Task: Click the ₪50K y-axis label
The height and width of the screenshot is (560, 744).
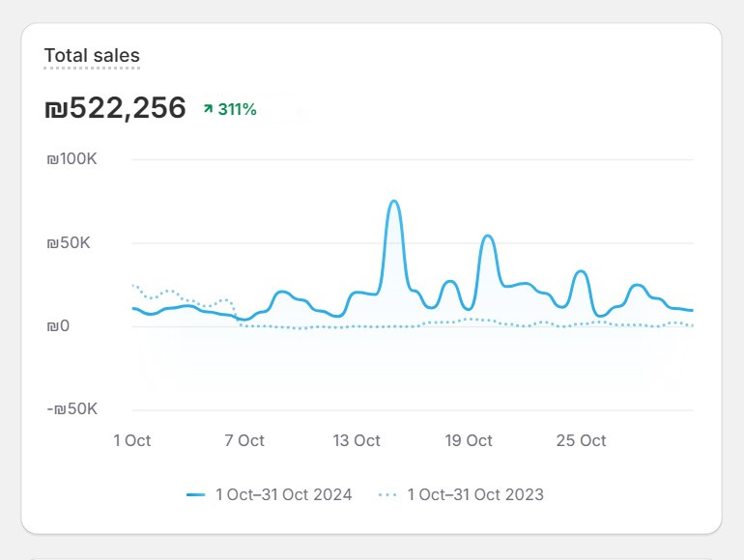Action: click(x=68, y=242)
